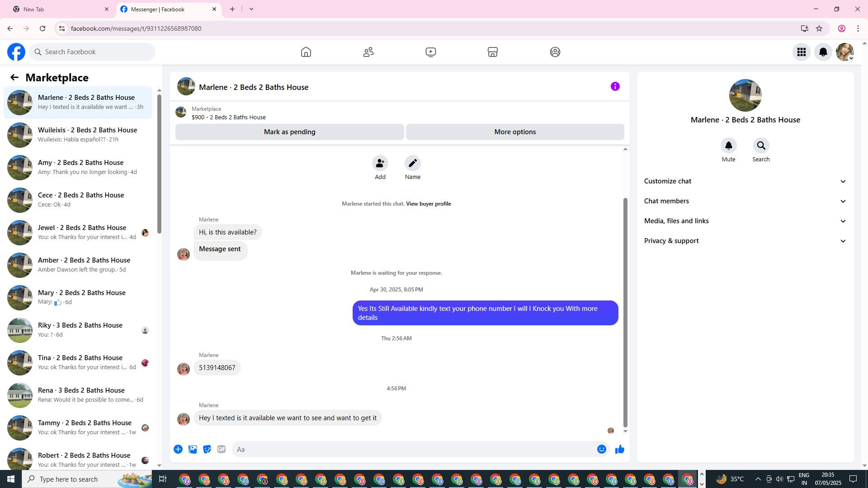Open the Friends icon in top nav
Image resolution: width=868 pixels, height=488 pixels.
click(368, 52)
